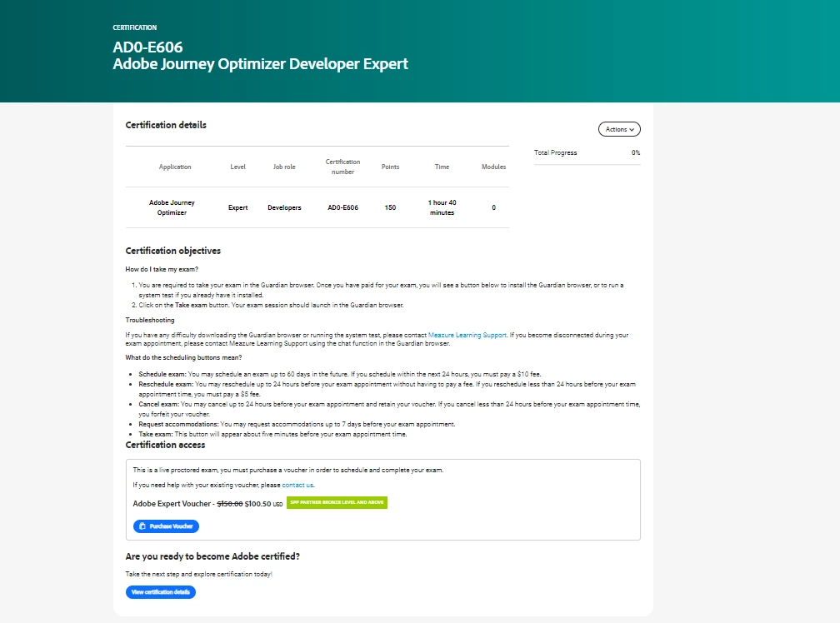Click the Purchase Voucher button
This screenshot has width=840, height=623.
tap(166, 526)
